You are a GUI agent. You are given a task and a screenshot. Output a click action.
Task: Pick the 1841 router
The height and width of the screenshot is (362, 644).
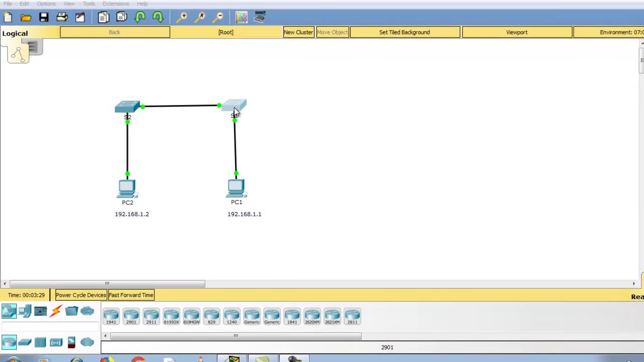click(292, 316)
